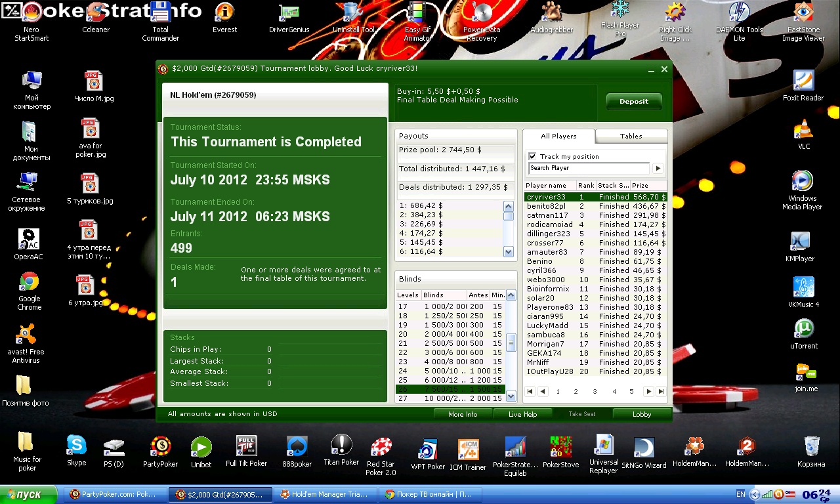Open the 6 утра.jpg image file

(x=85, y=291)
